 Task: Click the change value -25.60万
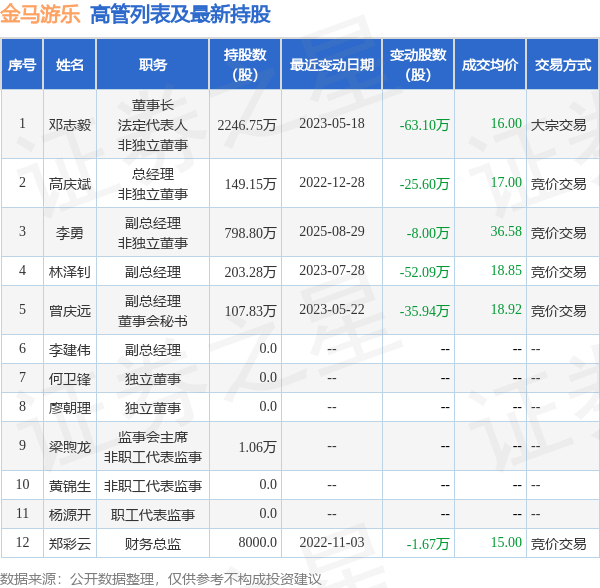[424, 184]
